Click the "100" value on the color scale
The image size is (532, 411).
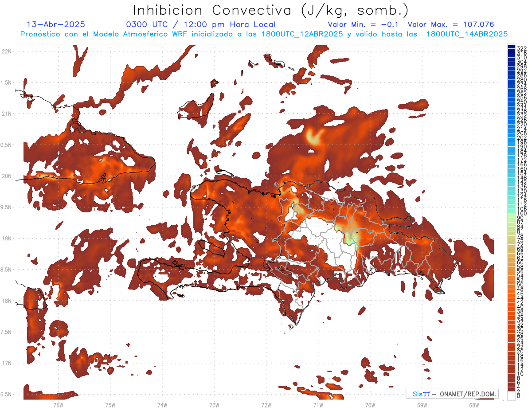point(522,213)
